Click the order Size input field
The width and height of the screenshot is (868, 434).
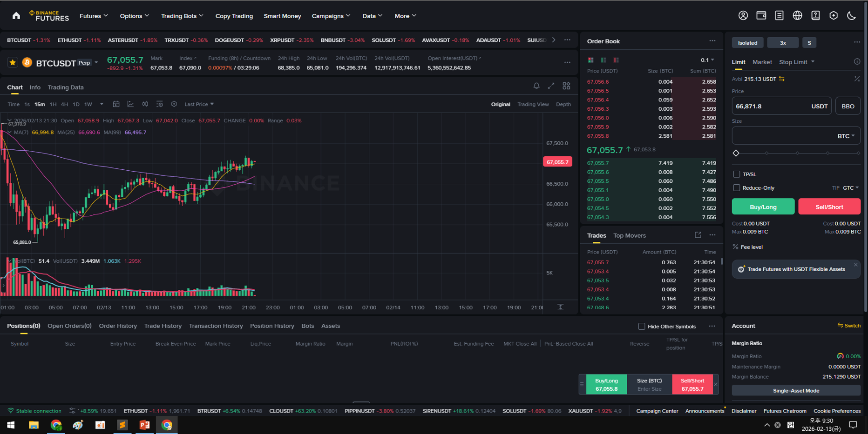(796, 136)
